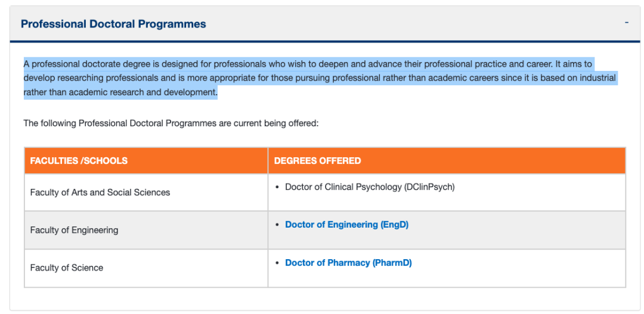Select the Faculty of Science cell
The image size is (644, 314).
click(x=146, y=268)
